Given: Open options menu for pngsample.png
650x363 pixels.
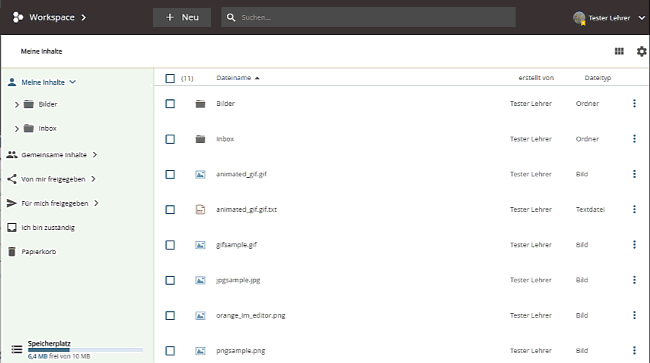Looking at the screenshot, I should (634, 350).
